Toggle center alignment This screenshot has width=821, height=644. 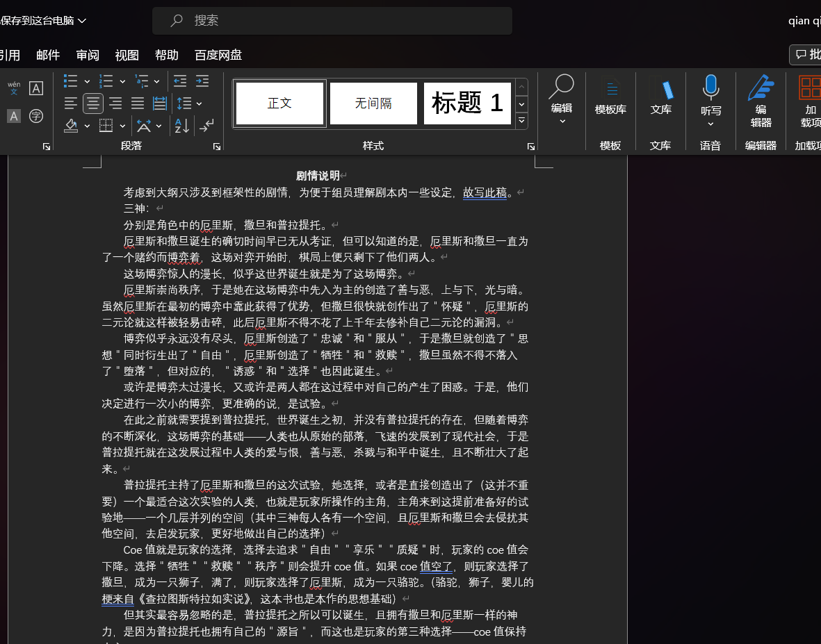[93, 104]
